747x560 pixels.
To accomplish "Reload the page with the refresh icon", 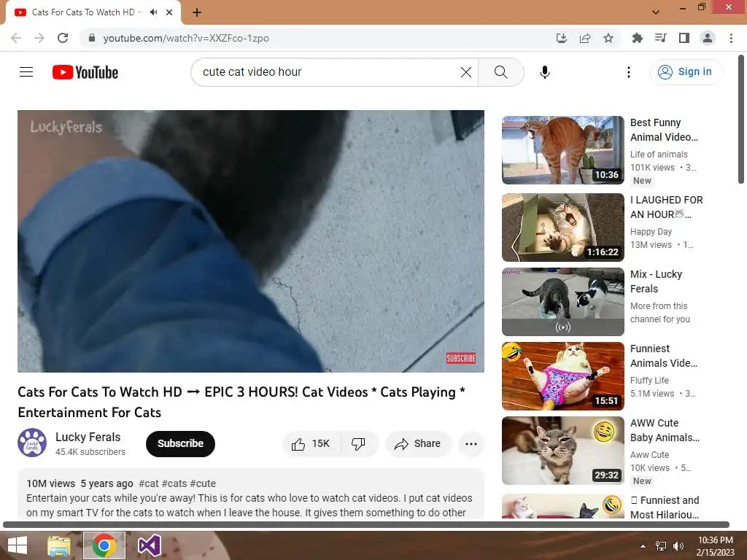I will (x=63, y=38).
